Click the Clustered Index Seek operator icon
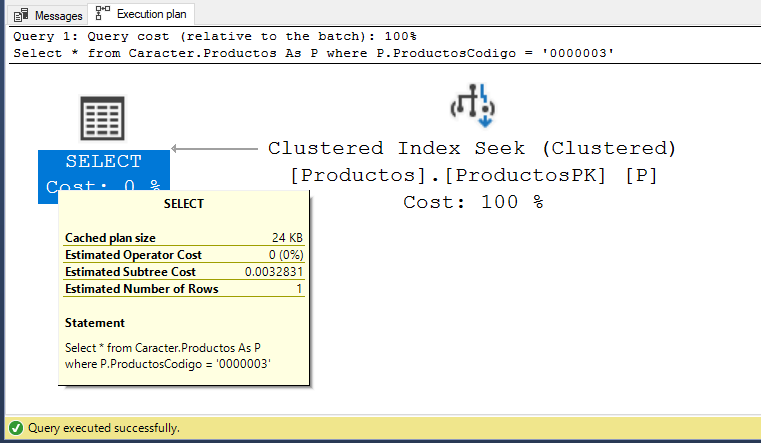Viewport: 761px width, 443px height. click(473, 105)
